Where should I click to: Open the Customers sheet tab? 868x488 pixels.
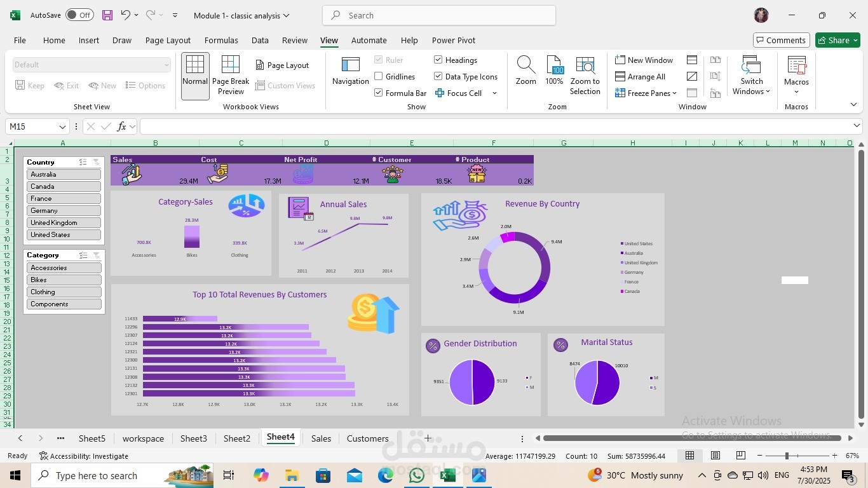tap(367, 438)
